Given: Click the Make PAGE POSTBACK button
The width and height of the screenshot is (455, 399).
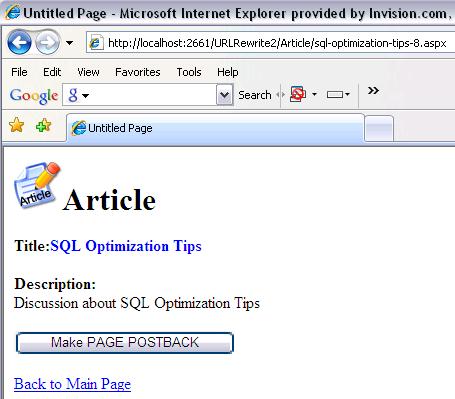Looking at the screenshot, I should pyautogui.click(x=125, y=343).
